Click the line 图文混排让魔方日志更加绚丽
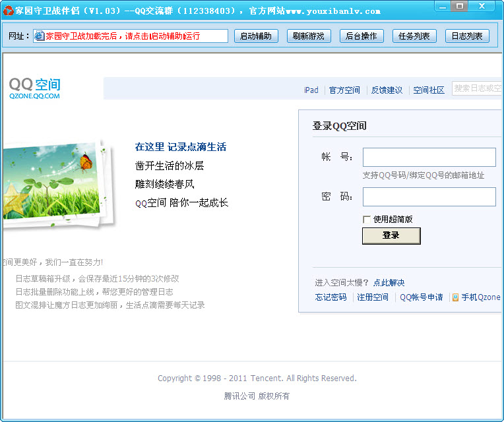 (110, 305)
